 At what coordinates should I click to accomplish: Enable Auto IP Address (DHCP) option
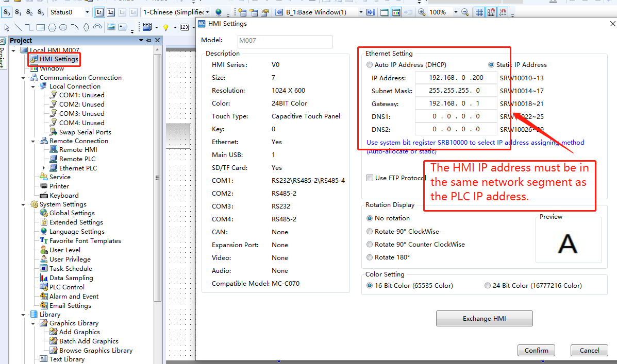[x=370, y=65]
